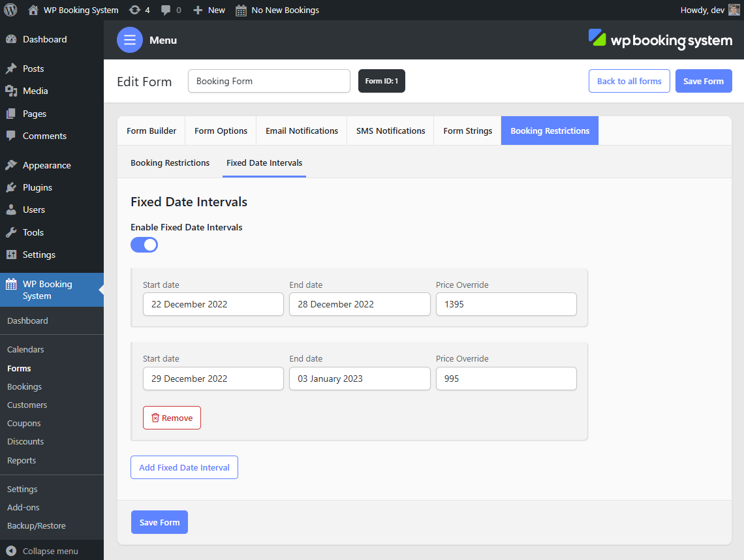The image size is (744, 560).
Task: Click the Media icon in the sidebar
Action: [11, 91]
